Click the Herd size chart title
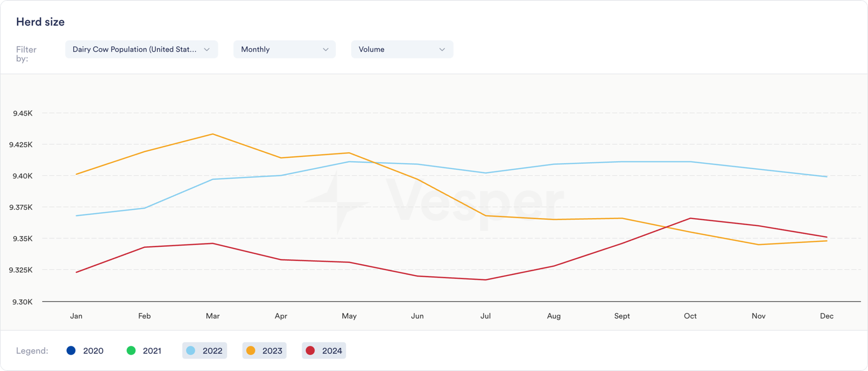868x371 pixels. click(x=40, y=22)
